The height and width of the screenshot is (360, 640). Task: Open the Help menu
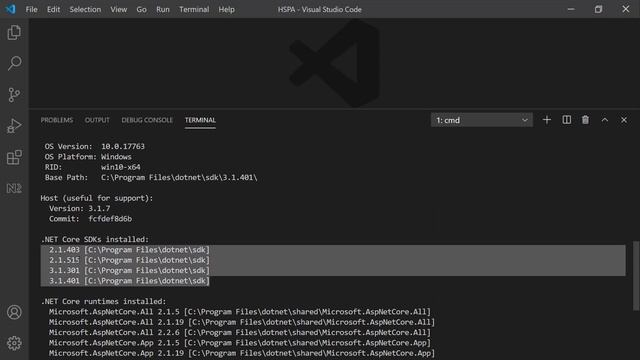coord(226,9)
